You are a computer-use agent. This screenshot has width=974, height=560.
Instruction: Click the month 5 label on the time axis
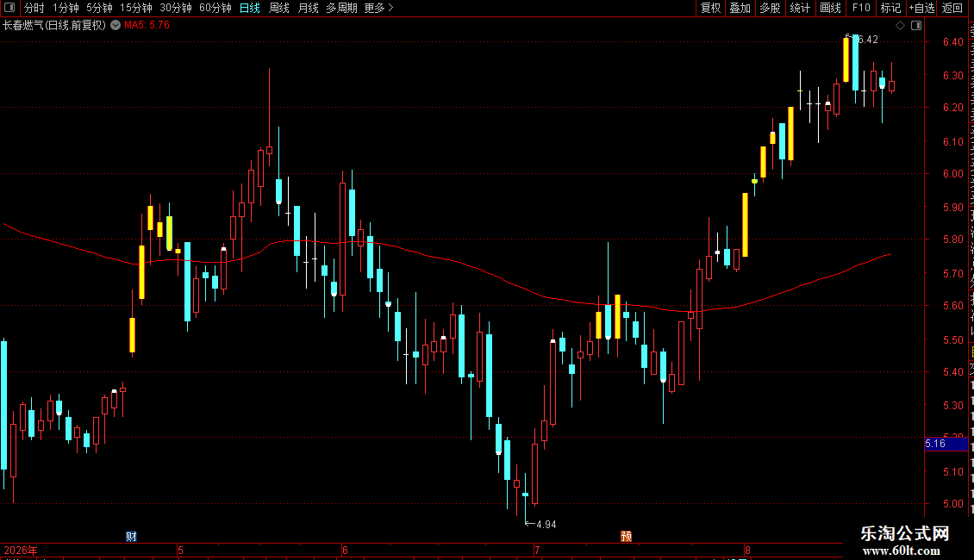[181, 550]
